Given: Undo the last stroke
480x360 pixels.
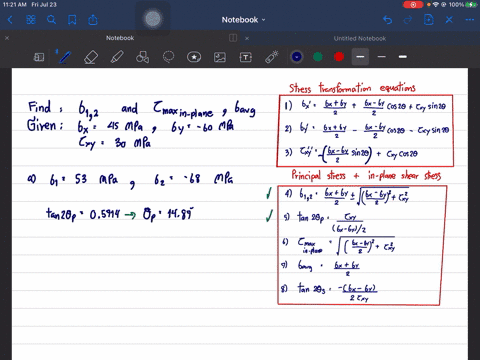Looking at the screenshot, I should pos(387,20).
